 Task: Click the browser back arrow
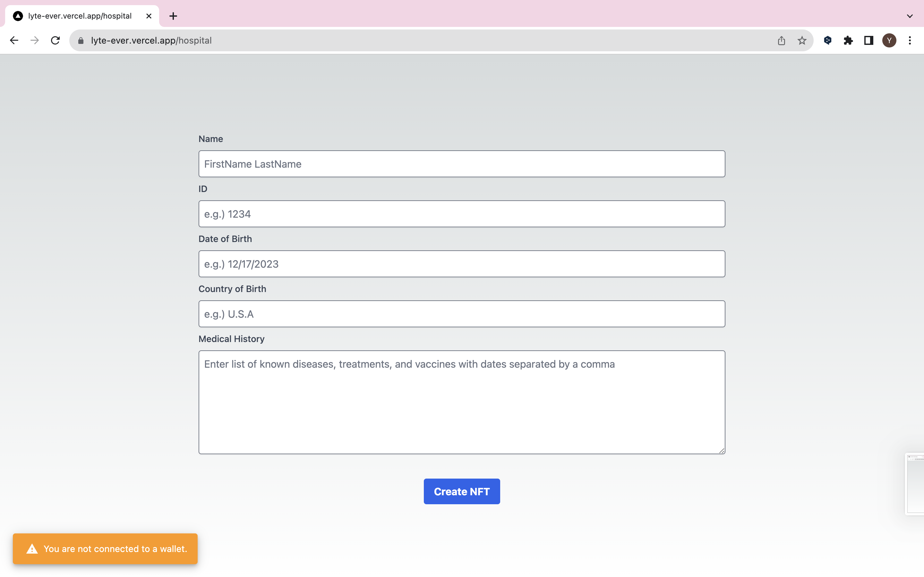tap(14, 40)
